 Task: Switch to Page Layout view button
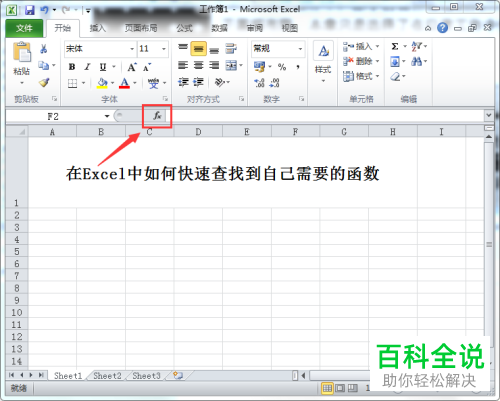(340, 388)
